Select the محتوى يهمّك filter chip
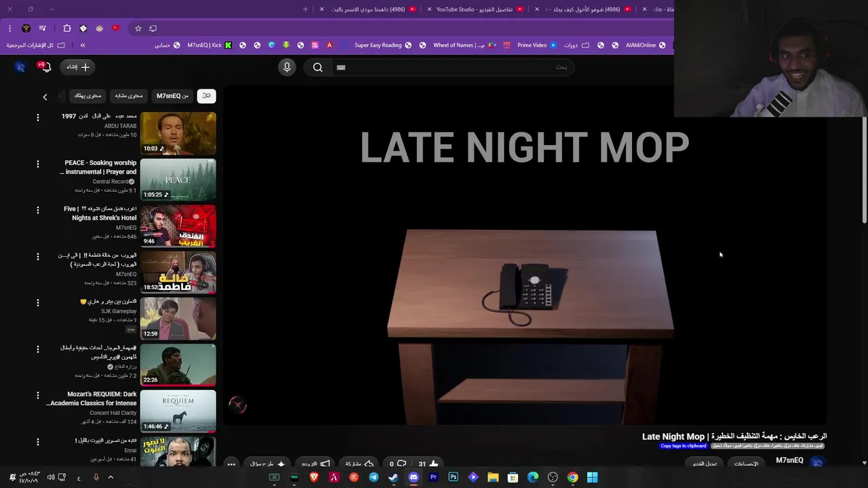 tap(87, 96)
